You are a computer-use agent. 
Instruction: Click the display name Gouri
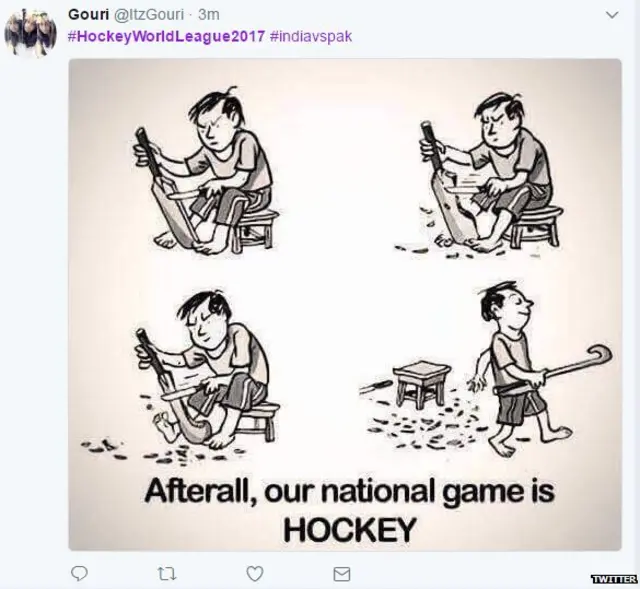(89, 14)
